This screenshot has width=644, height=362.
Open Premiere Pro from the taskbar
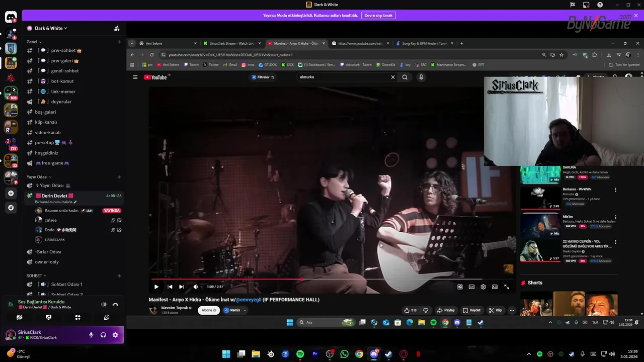tap(315, 354)
